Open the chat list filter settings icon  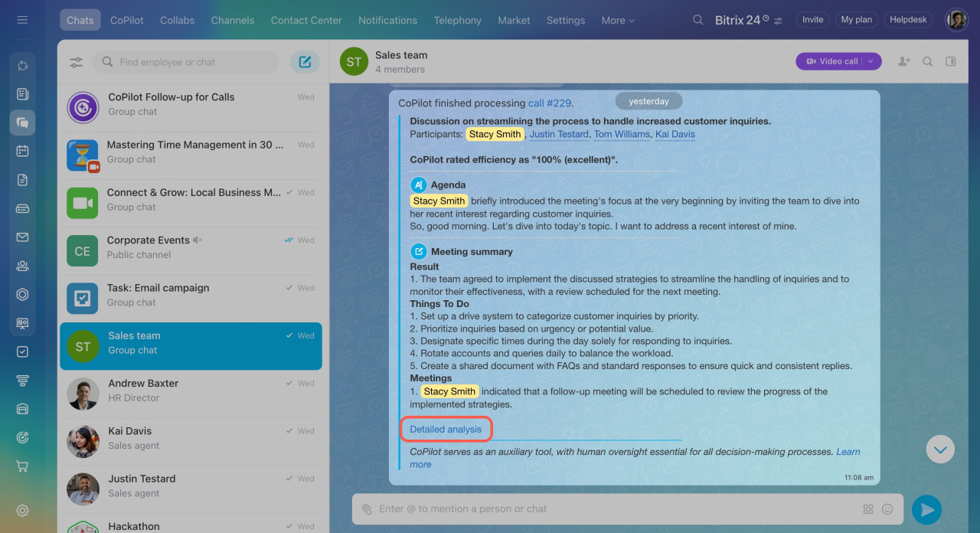(76, 62)
